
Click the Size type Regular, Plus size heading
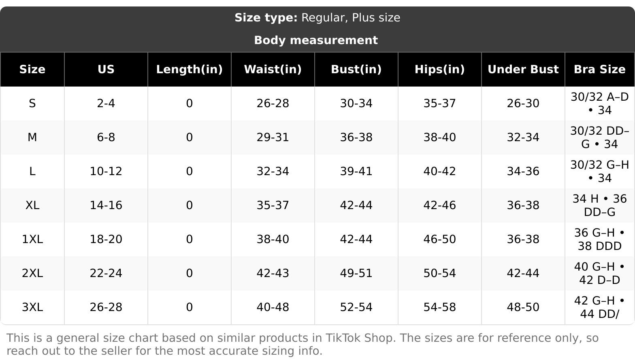(317, 18)
